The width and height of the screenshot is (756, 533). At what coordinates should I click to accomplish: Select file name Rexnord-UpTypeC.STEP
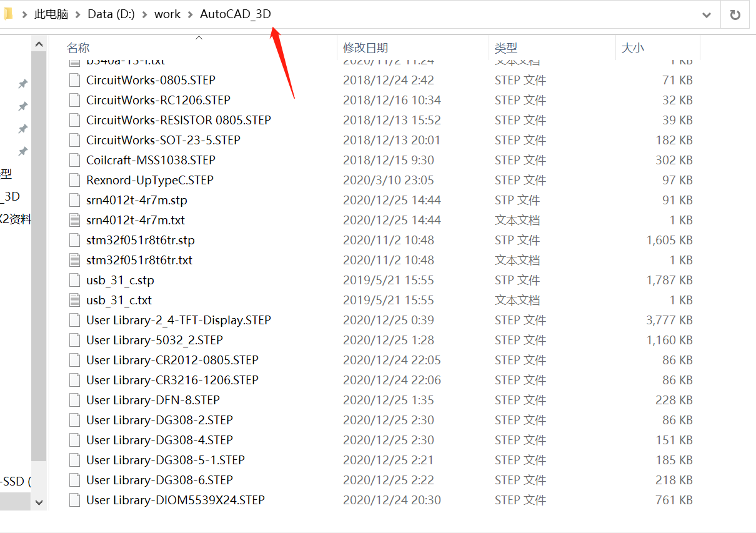pos(150,180)
